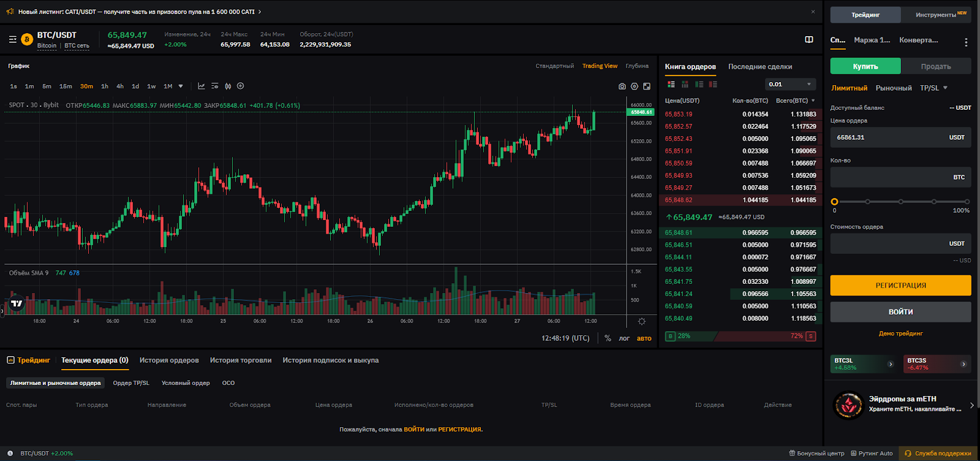
Task: Click the Цена ордера price input field
Action: point(900,137)
